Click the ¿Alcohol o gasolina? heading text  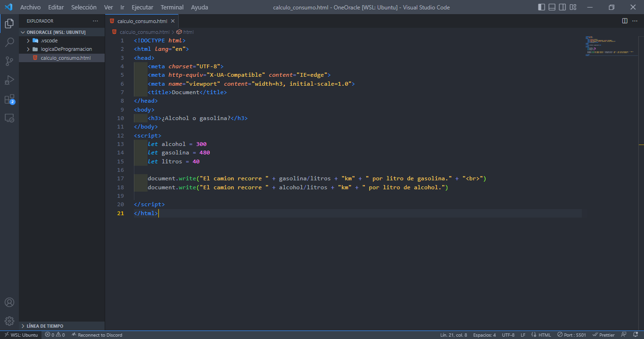click(196, 118)
